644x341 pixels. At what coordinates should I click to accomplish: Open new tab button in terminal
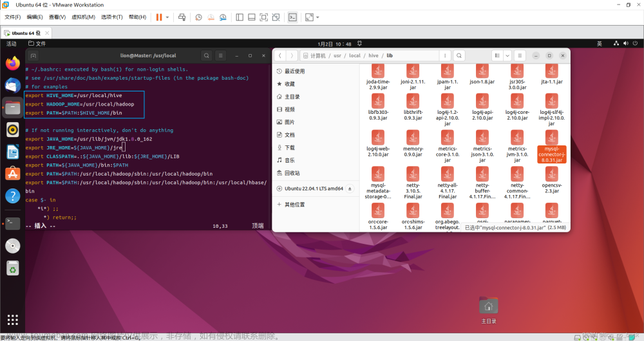coord(33,56)
